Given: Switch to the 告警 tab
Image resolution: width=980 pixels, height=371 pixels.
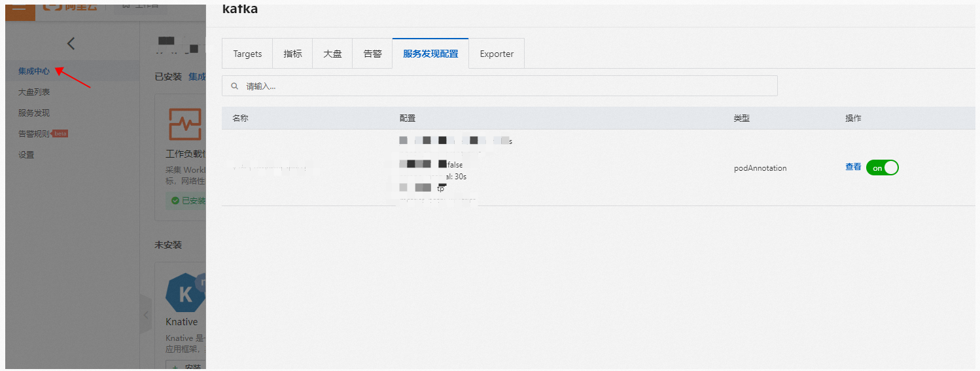Looking at the screenshot, I should tap(372, 54).
